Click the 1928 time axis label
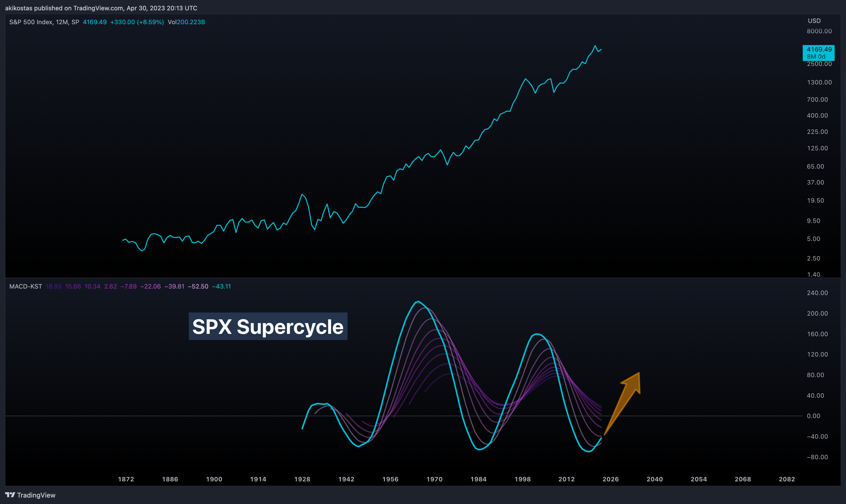The width and height of the screenshot is (846, 504). pos(302,479)
